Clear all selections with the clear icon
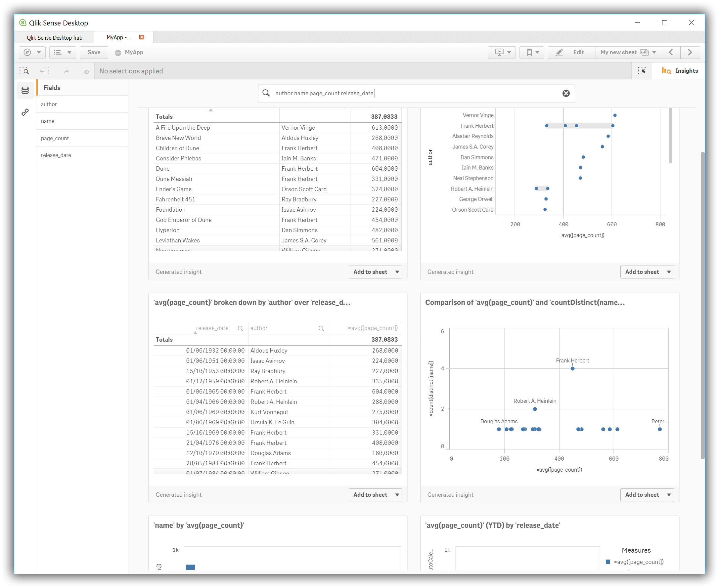This screenshot has height=588, width=719. coord(84,70)
